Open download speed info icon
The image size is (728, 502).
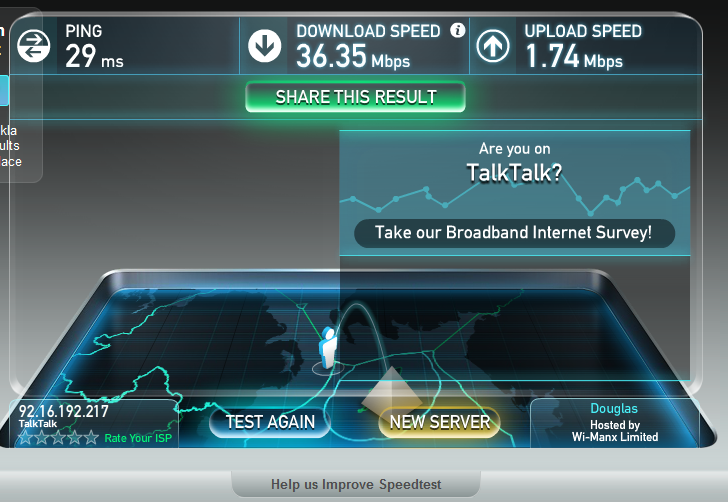(457, 31)
